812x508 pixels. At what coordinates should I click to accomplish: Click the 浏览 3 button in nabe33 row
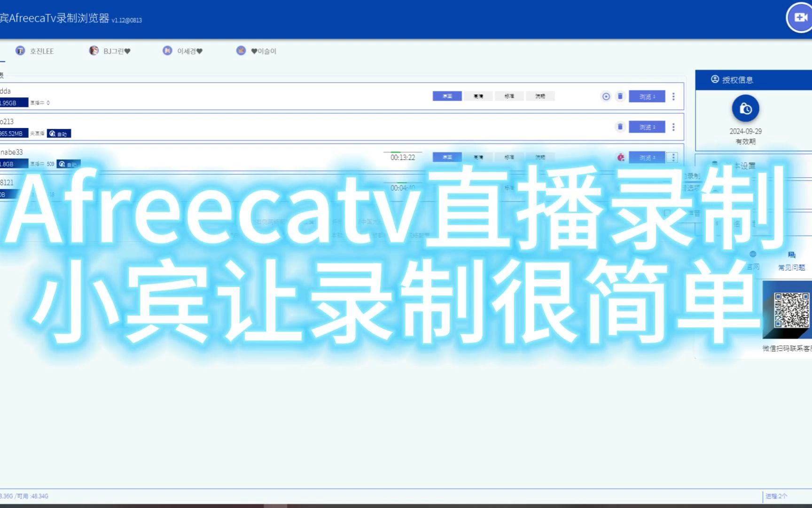click(x=647, y=158)
